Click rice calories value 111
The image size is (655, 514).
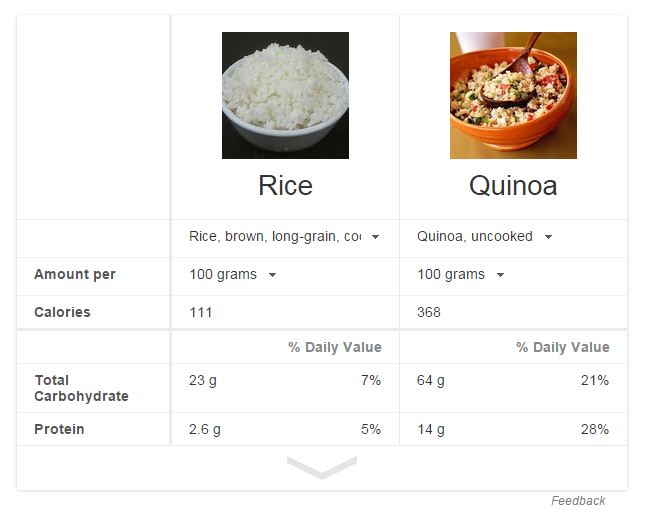click(201, 312)
